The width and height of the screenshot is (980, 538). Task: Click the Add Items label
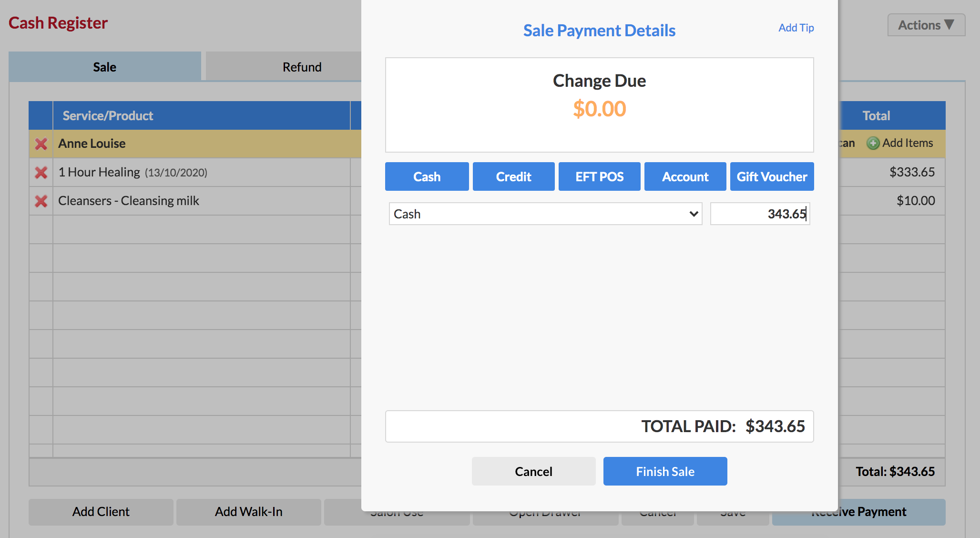click(908, 143)
